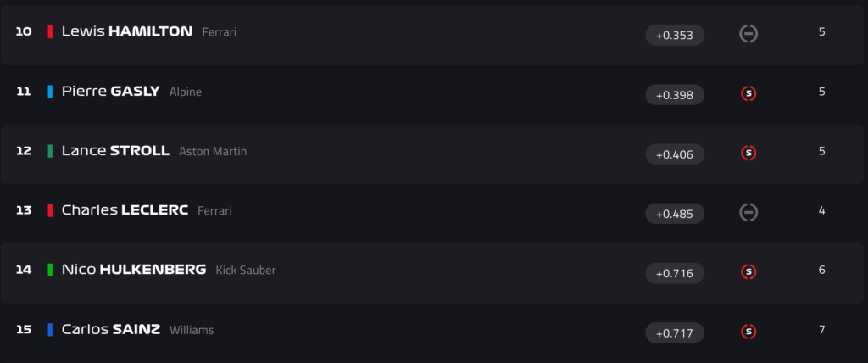Select the Lance Stroll driver name
This screenshot has width=868, height=363.
click(116, 151)
